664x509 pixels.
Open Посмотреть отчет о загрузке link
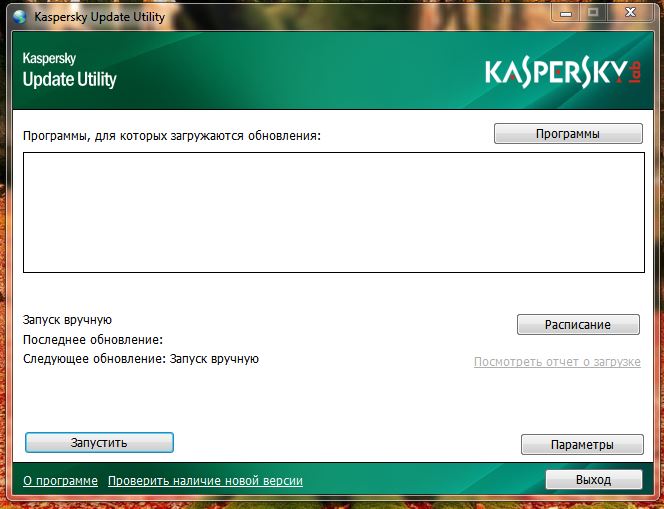[x=557, y=362]
